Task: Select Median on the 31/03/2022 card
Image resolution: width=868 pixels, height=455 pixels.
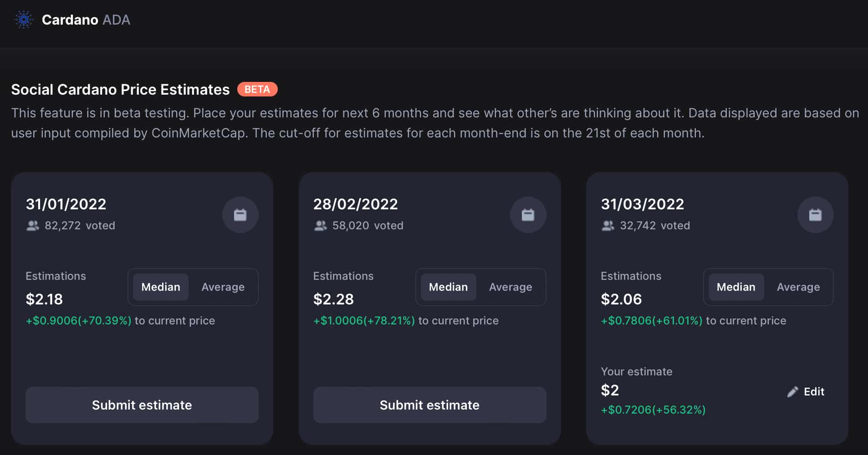Action: coord(736,287)
